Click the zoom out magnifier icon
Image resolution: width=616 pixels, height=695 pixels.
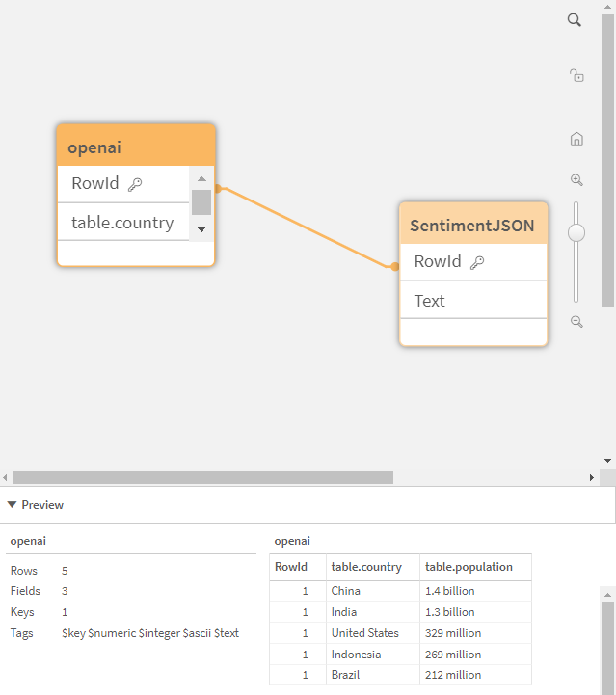[x=576, y=322]
